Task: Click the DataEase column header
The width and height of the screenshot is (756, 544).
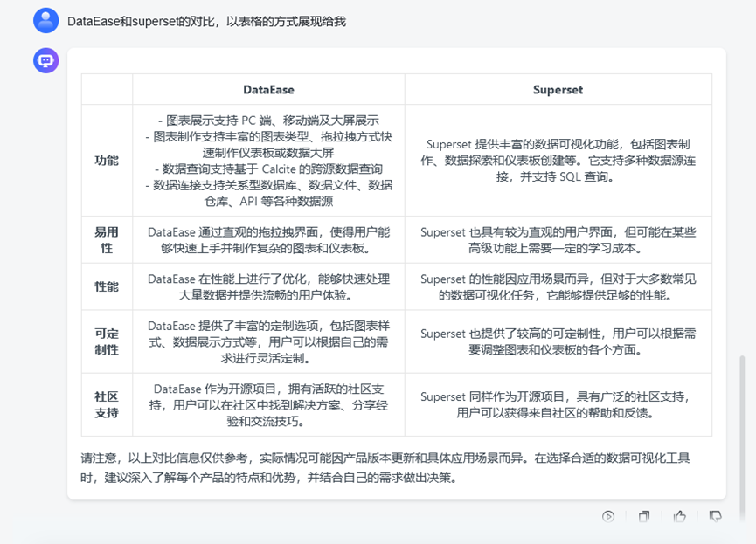Action: click(268, 89)
